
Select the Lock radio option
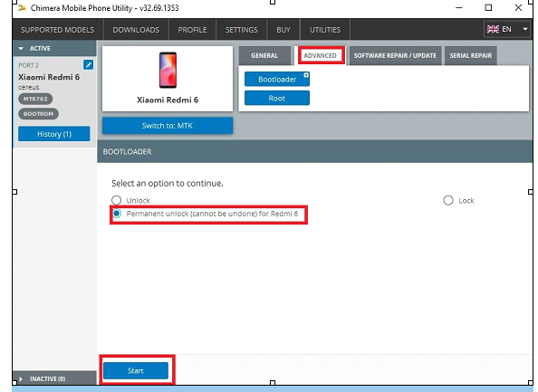click(x=448, y=200)
